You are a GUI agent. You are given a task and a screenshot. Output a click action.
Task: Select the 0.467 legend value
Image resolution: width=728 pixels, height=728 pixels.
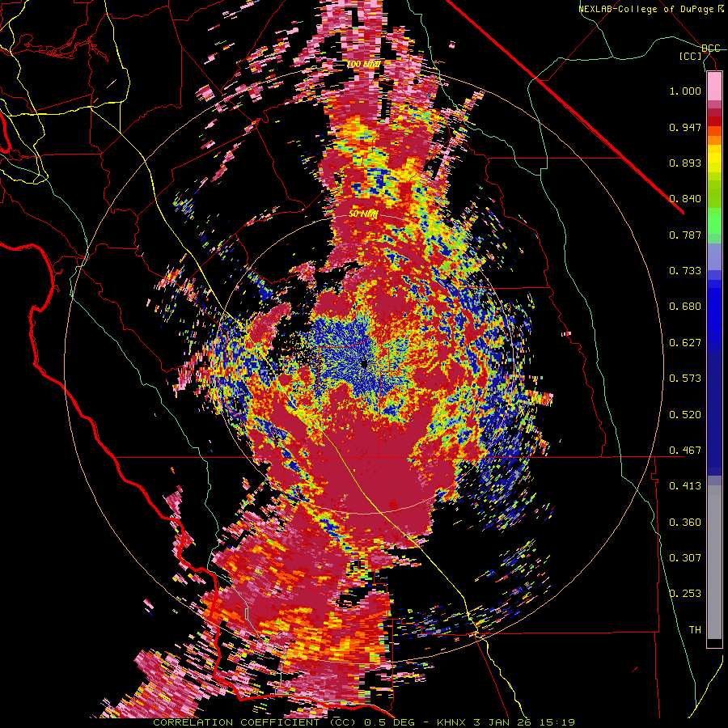coord(685,451)
